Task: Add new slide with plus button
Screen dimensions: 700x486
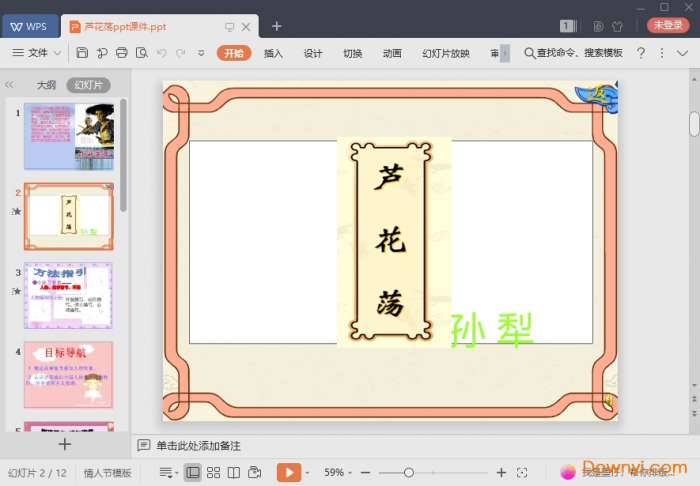Action: (x=65, y=444)
